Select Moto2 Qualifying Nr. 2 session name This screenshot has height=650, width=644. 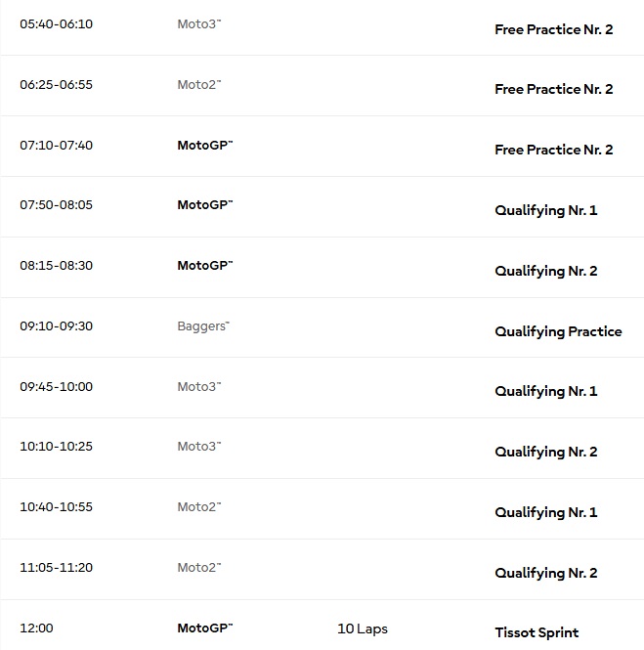[545, 574]
